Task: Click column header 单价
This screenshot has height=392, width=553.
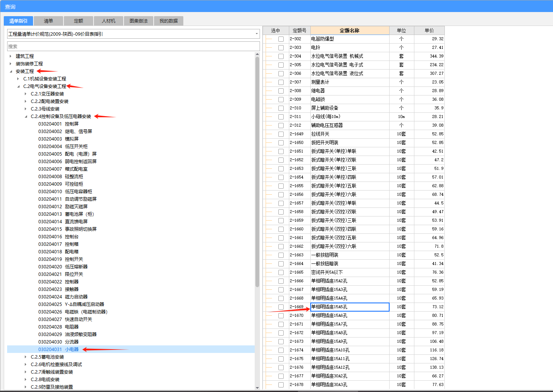Action: coord(429,30)
